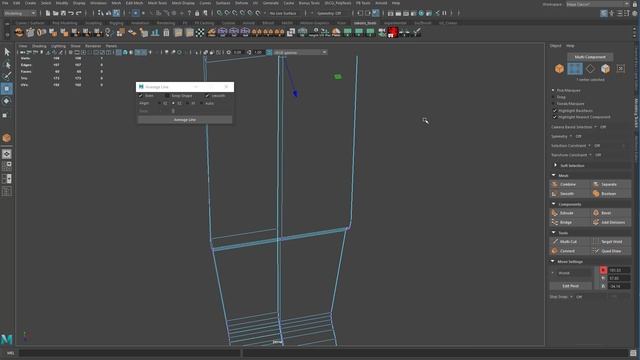This screenshot has height=360, width=640.
Task: Open viewport Shading menu
Action: [39, 46]
